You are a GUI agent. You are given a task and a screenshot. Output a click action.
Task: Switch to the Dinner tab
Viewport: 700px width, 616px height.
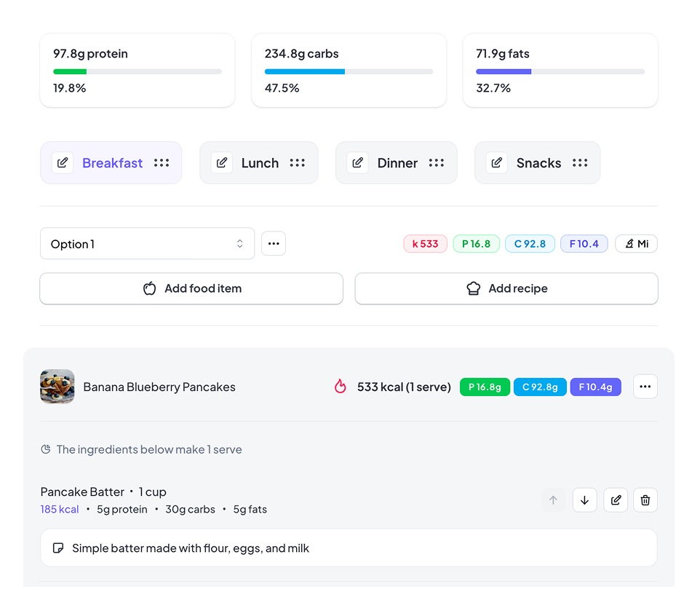pos(397,163)
